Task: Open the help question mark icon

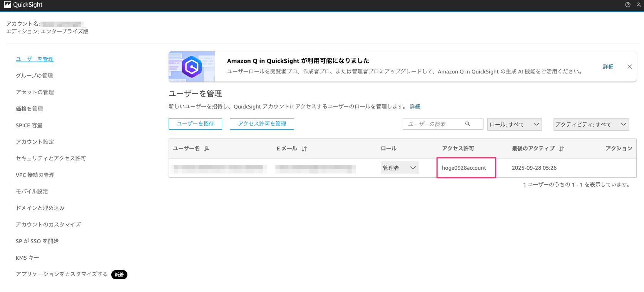Action: point(628,5)
